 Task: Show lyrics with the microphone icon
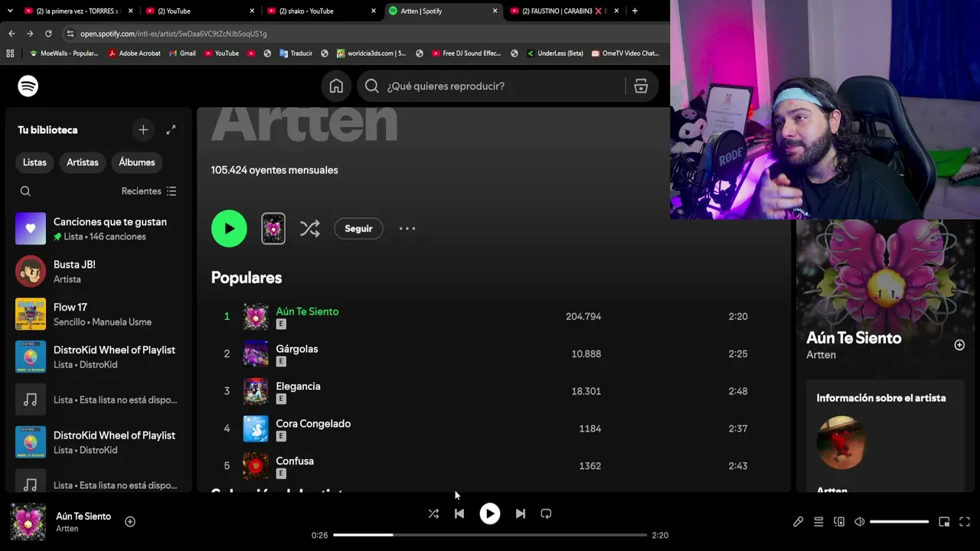[x=798, y=522]
